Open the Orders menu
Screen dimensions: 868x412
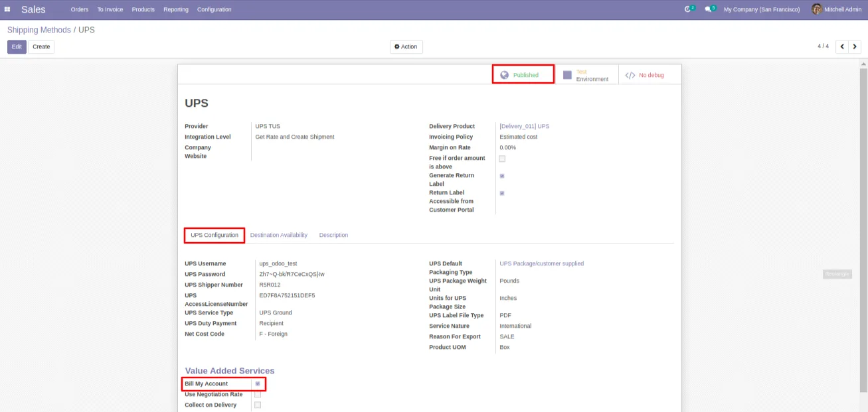[x=80, y=9]
